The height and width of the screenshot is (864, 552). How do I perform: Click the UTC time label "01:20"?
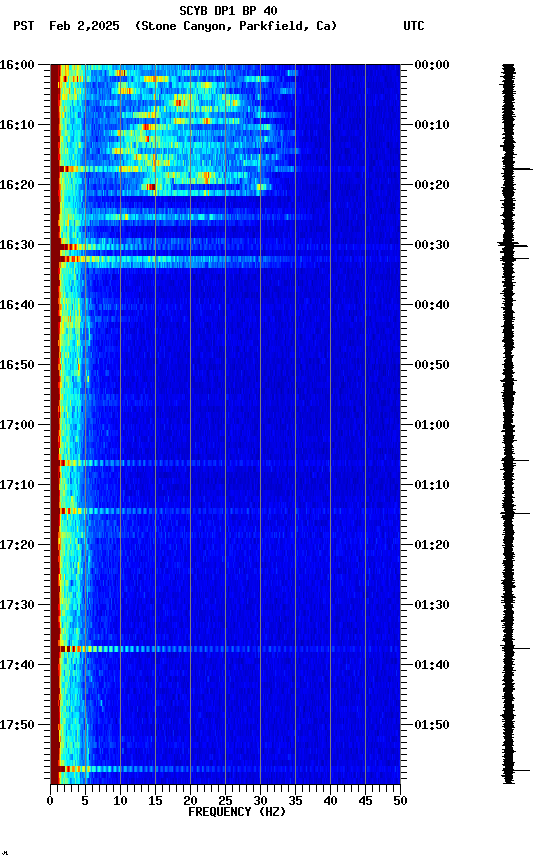coord(432,545)
